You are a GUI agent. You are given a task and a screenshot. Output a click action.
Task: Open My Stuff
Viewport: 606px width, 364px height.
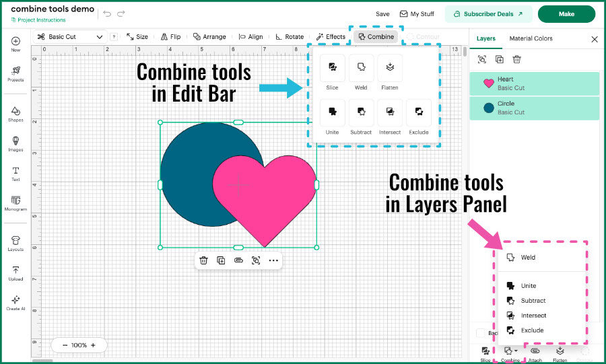point(417,14)
